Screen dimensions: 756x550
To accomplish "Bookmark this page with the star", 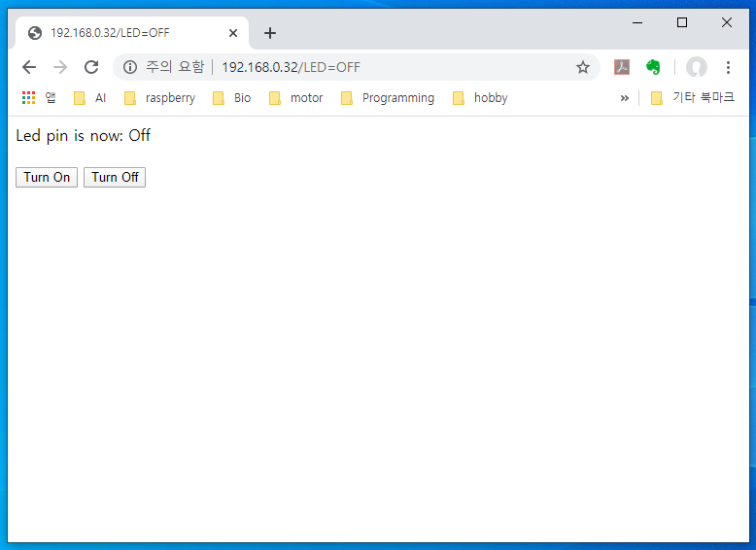I will [x=583, y=67].
